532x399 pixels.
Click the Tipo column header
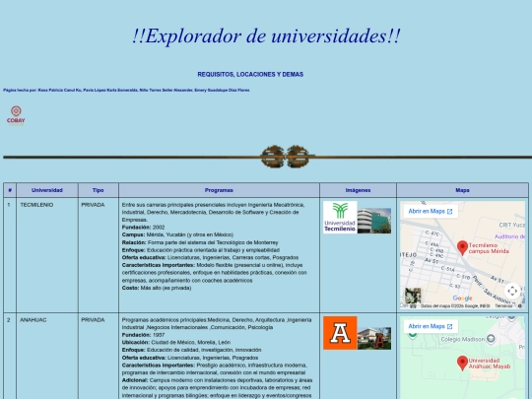(99, 190)
